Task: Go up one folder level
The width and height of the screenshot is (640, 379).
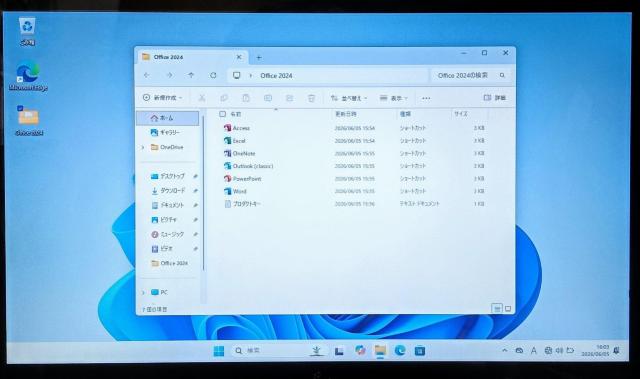Action: click(x=191, y=75)
